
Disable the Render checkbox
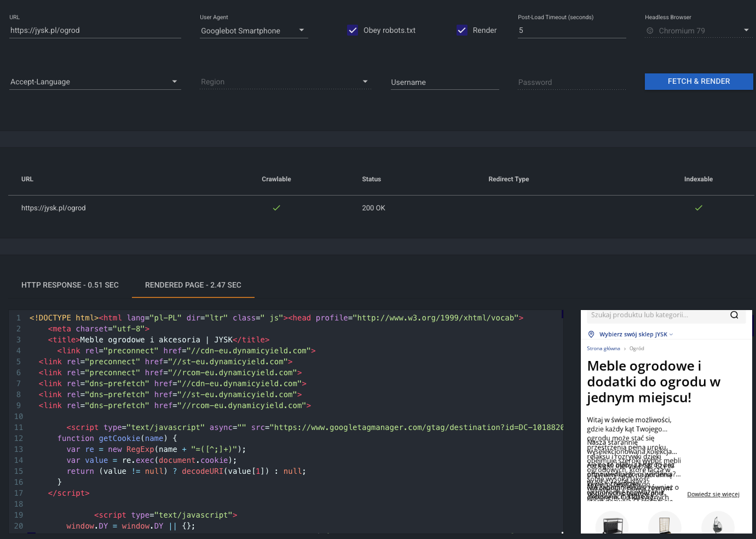click(x=461, y=30)
